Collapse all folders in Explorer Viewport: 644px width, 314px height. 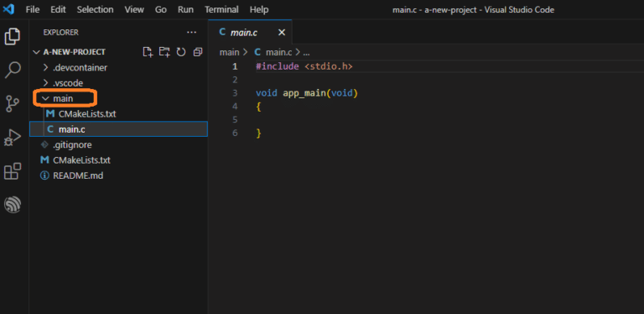coord(198,52)
